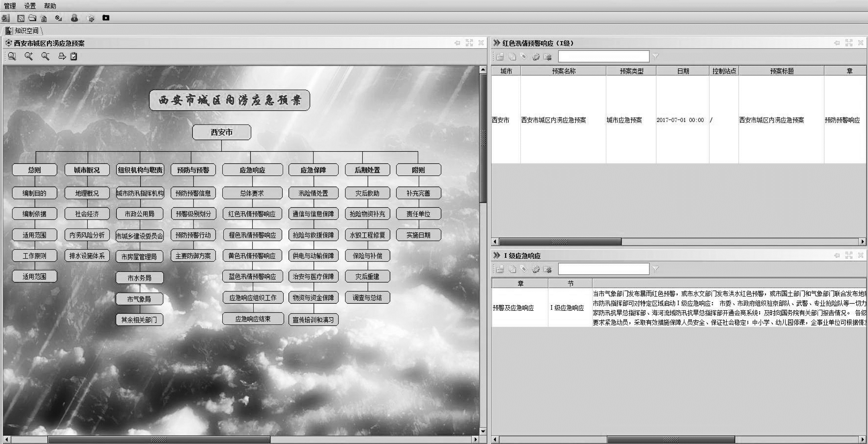Click gear icon in I级应急响应 panel toolbar

click(536, 269)
